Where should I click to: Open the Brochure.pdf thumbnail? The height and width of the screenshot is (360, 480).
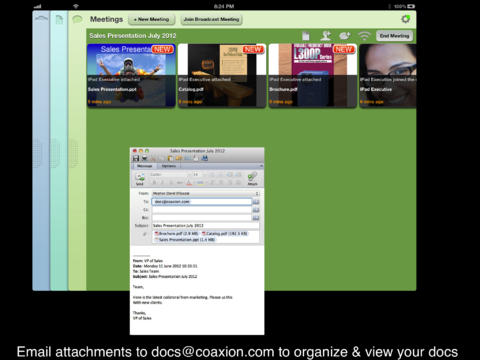313,76
